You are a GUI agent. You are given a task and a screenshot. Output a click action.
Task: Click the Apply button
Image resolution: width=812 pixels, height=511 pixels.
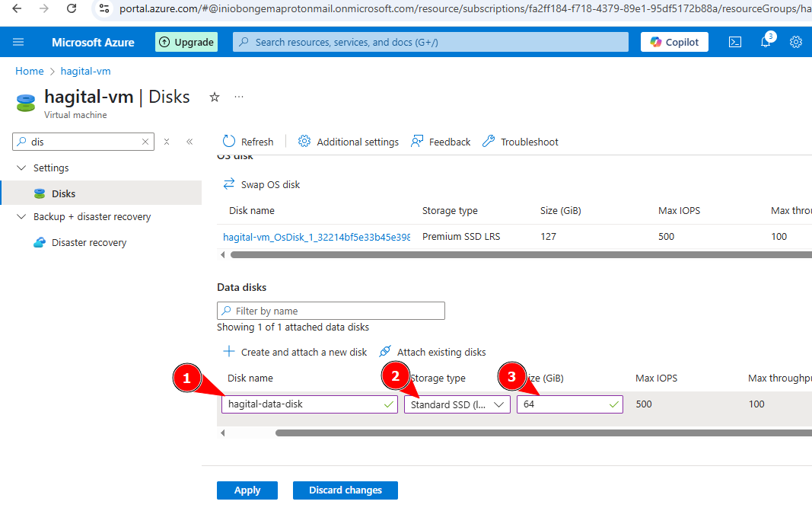pos(247,490)
